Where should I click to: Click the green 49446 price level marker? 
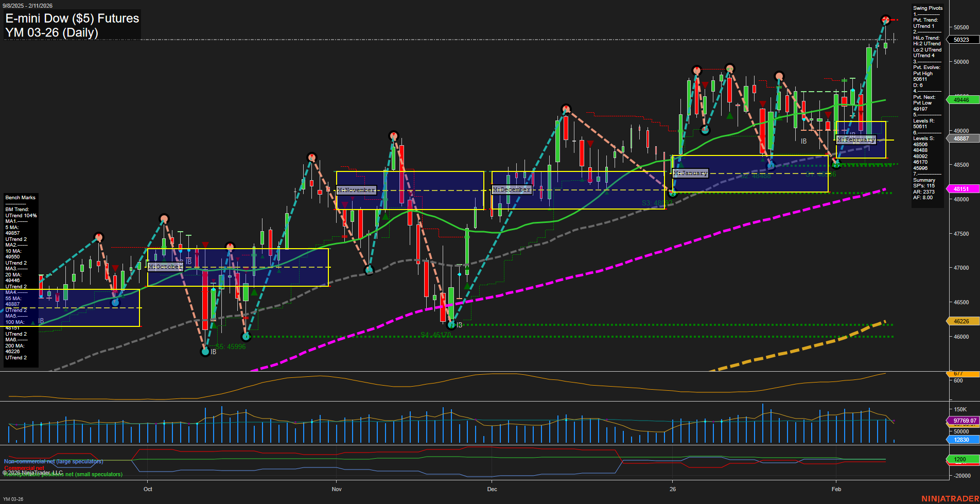pyautogui.click(x=962, y=99)
